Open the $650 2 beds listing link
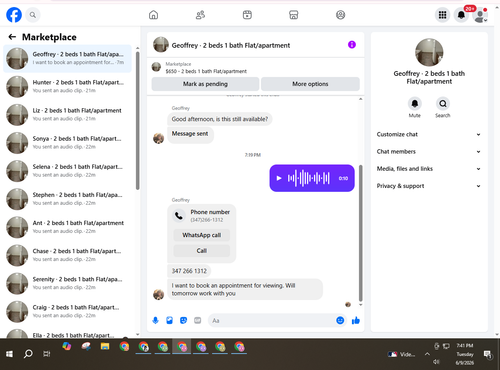The image size is (500, 370). coord(206,71)
